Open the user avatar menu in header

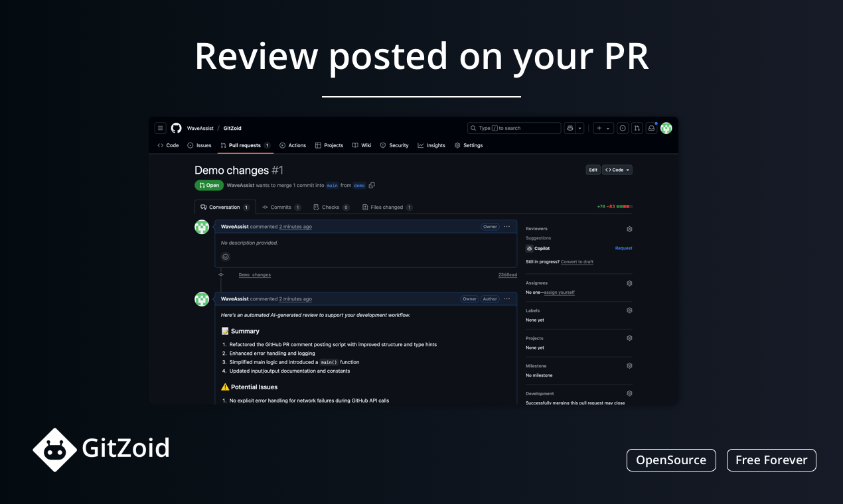(x=666, y=128)
